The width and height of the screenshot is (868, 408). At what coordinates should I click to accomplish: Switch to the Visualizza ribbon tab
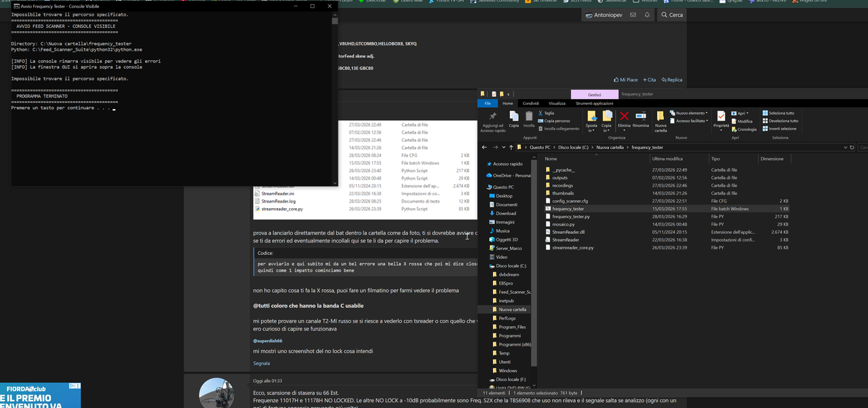point(557,103)
